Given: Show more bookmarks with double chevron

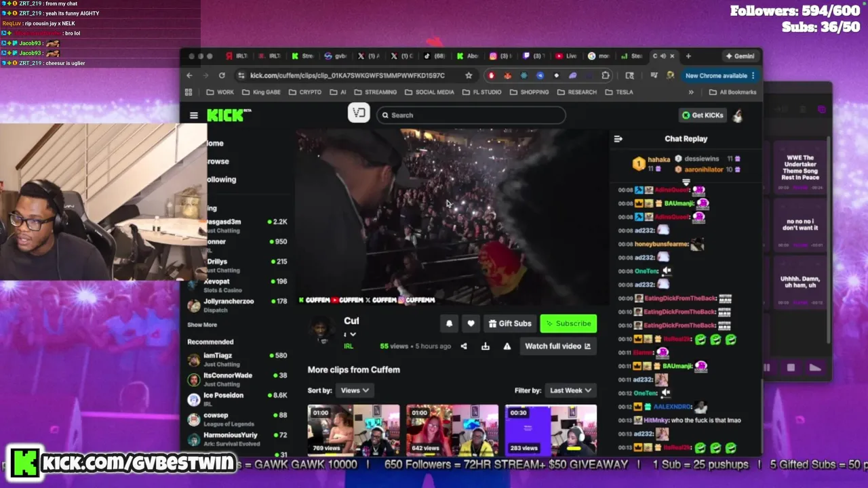Looking at the screenshot, I should (x=691, y=92).
